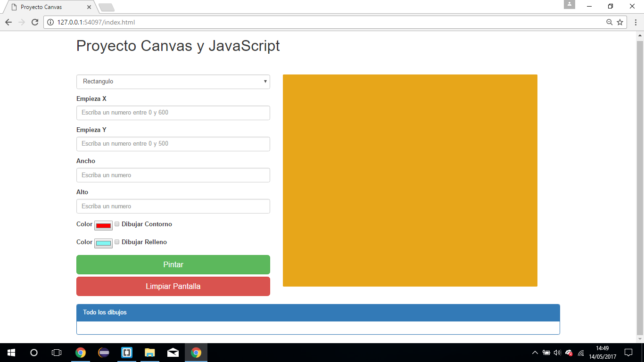Image resolution: width=644 pixels, height=362 pixels.
Task: Open the red contour color picker
Action: click(103, 225)
